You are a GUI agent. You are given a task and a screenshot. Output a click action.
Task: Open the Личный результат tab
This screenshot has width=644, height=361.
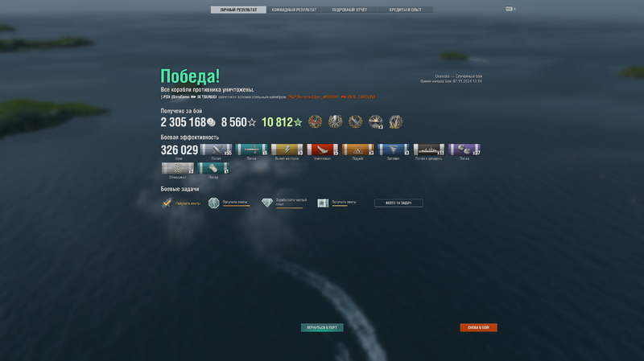click(x=238, y=10)
